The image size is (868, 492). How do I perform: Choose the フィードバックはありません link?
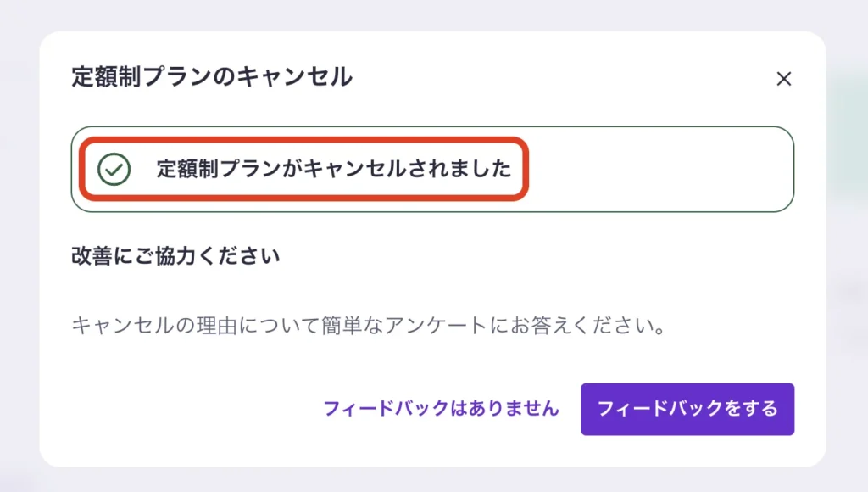tap(441, 409)
